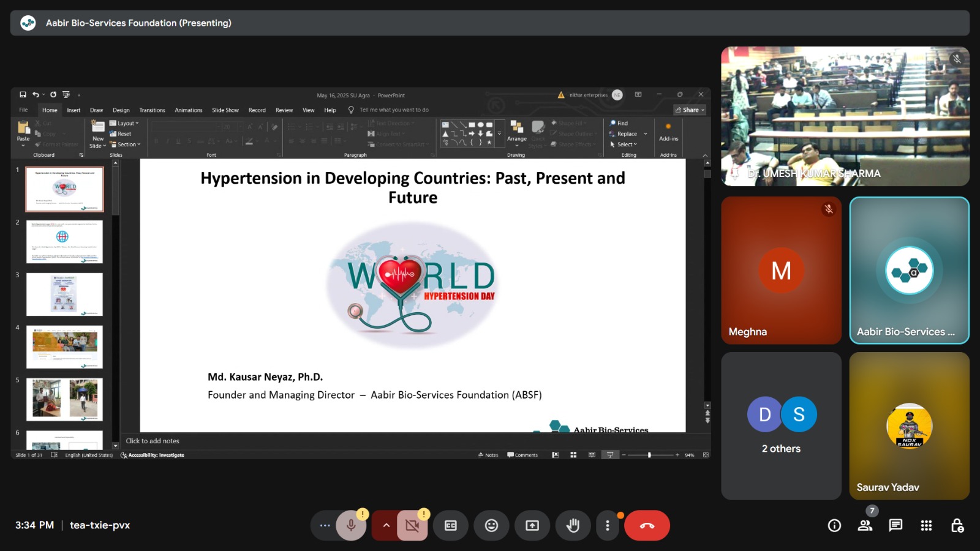Click the zoom out minus button
The image size is (980, 551).
tap(624, 455)
